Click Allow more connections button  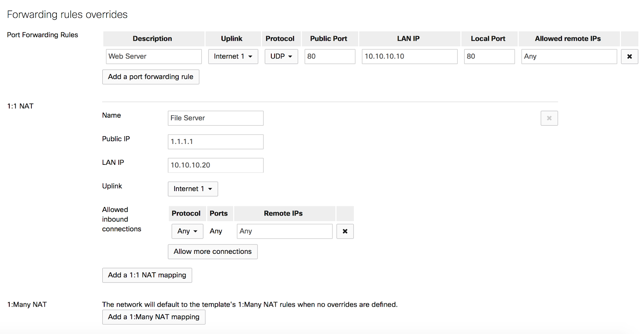(213, 252)
